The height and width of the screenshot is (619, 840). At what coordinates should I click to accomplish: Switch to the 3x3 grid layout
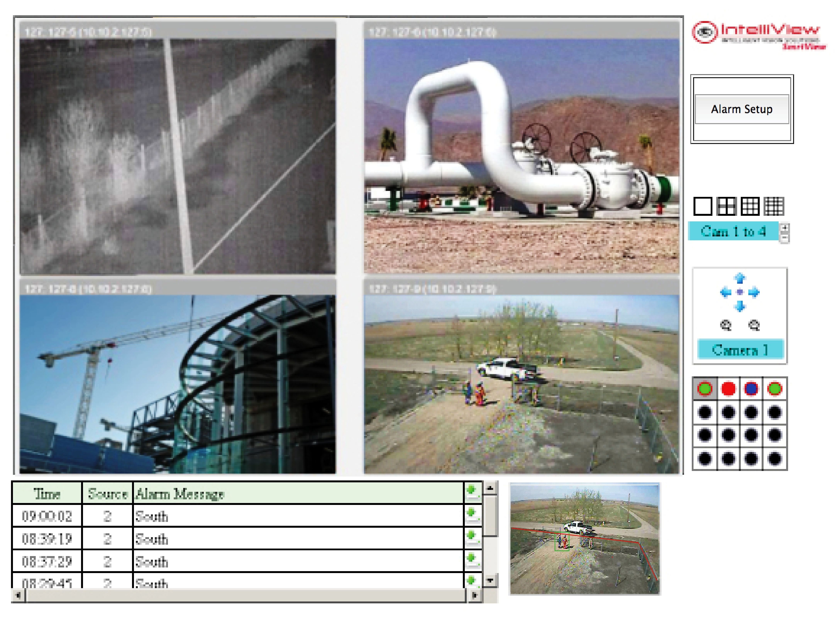click(750, 206)
